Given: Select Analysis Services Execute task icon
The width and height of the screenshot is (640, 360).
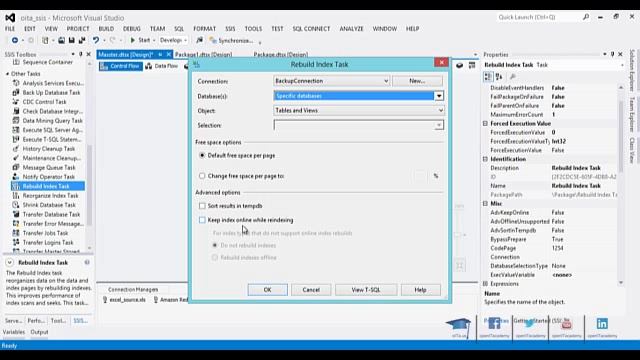Looking at the screenshot, I should (16, 83).
